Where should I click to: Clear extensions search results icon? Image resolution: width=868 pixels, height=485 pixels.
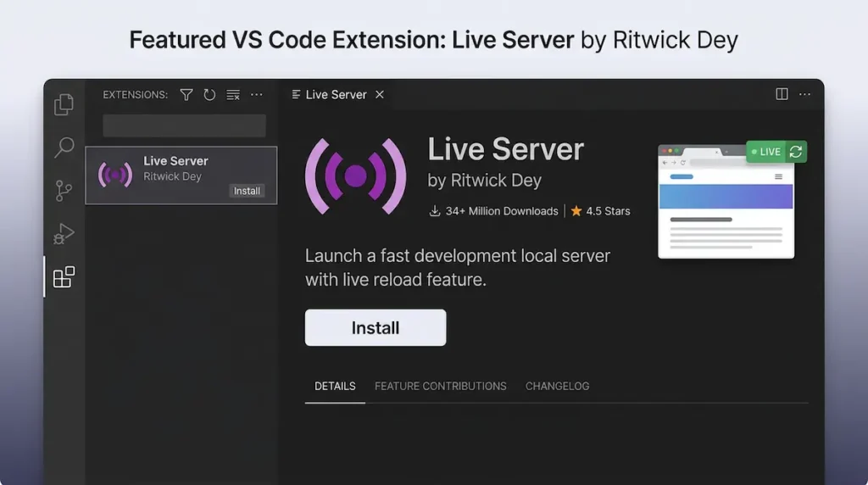pyautogui.click(x=233, y=95)
